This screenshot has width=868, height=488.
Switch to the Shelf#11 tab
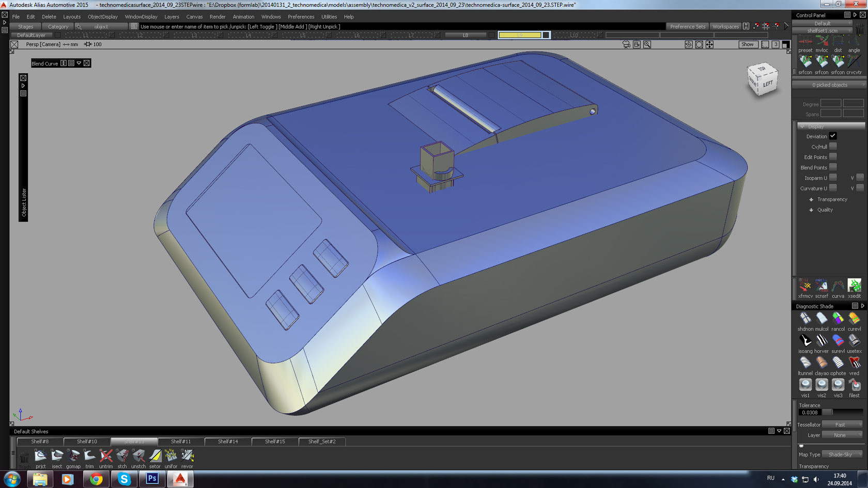click(181, 442)
